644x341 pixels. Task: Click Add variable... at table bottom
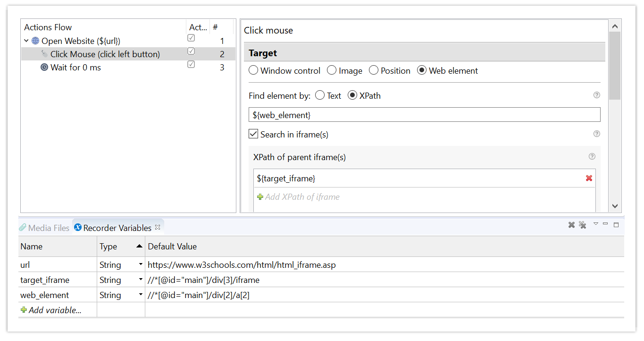tap(55, 310)
